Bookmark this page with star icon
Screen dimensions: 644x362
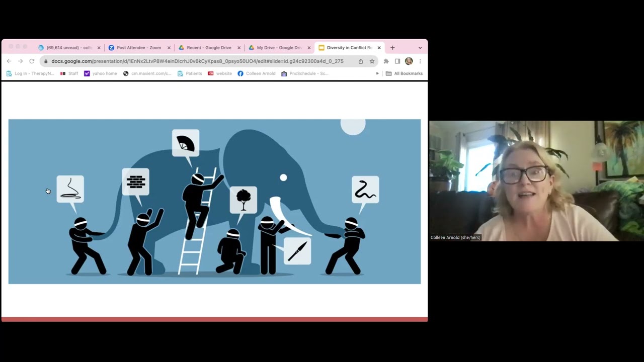coord(372,61)
